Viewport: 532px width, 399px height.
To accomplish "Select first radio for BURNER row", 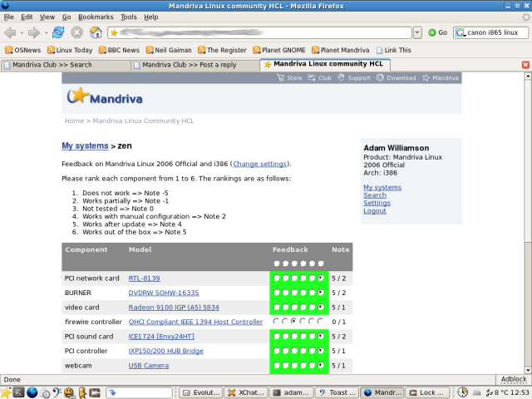I will pos(277,293).
